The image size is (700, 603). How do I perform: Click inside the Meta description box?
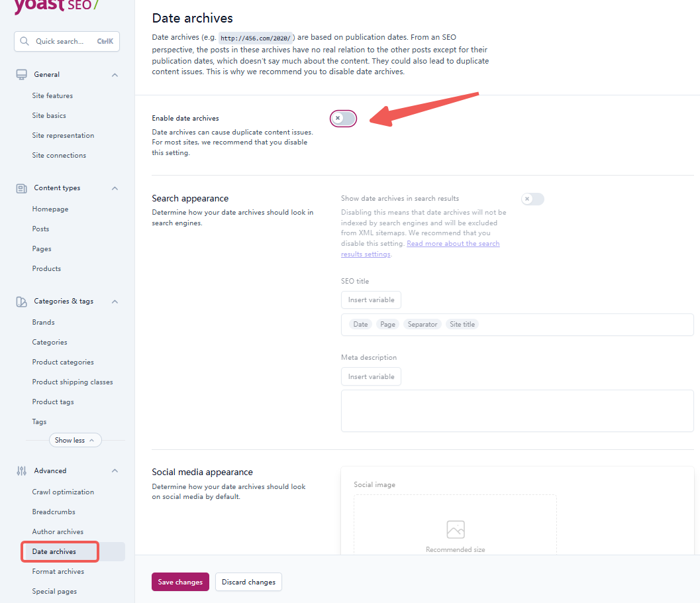(517, 411)
